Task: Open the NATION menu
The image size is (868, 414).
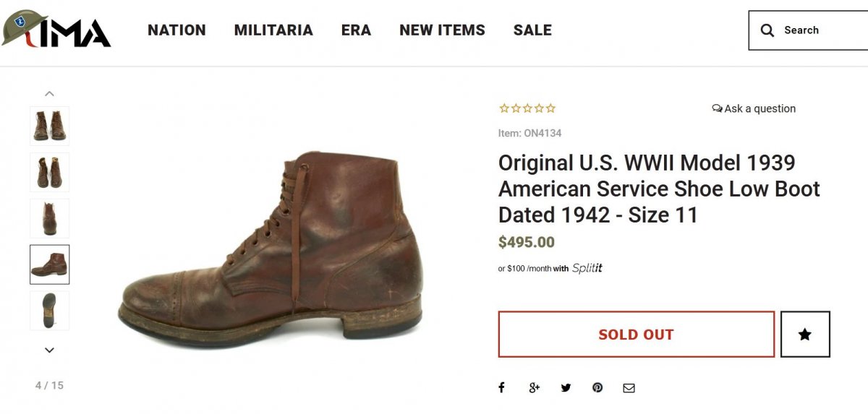Action: click(x=176, y=30)
